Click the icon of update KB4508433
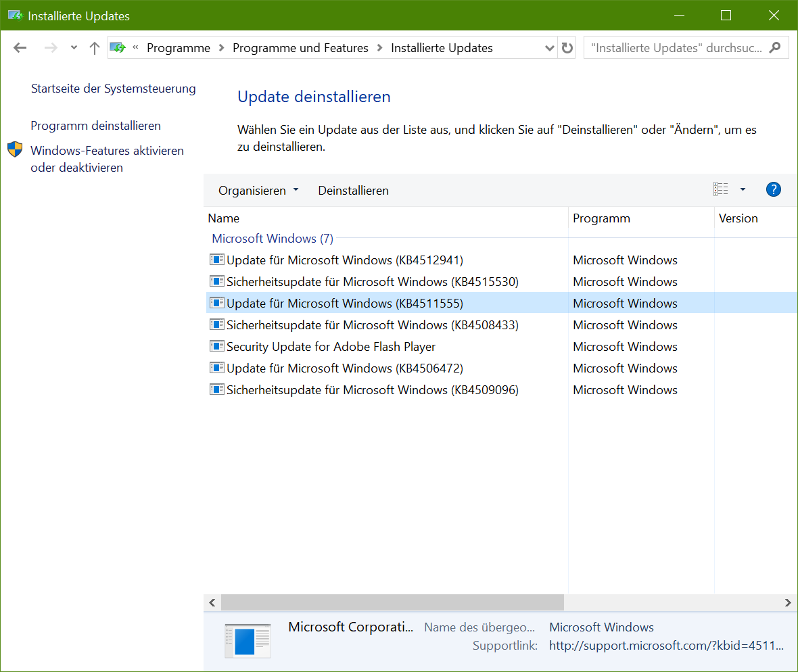The width and height of the screenshot is (798, 672). 217,325
